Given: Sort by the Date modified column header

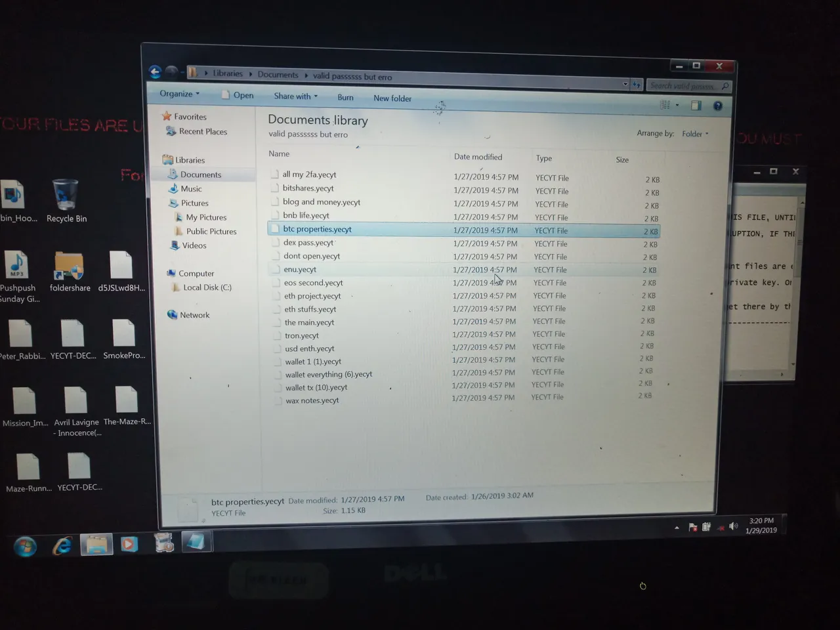Looking at the screenshot, I should [x=478, y=157].
